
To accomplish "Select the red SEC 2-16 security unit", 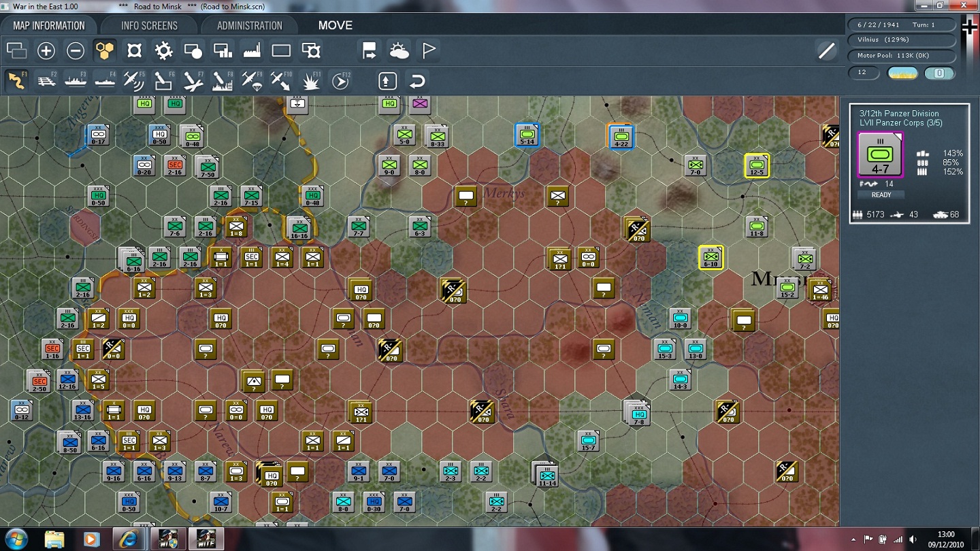I will pos(175,165).
